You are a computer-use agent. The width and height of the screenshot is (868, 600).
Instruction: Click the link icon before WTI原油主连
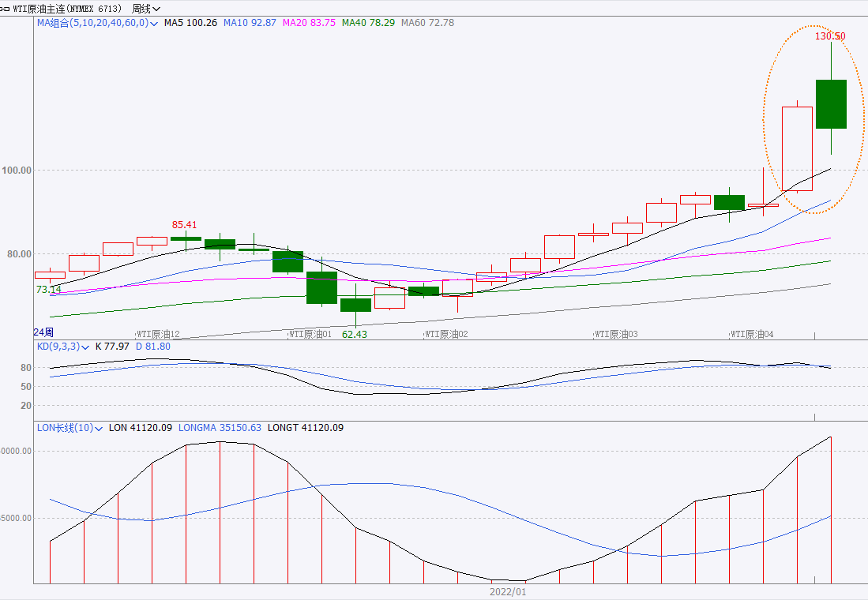(6, 9)
